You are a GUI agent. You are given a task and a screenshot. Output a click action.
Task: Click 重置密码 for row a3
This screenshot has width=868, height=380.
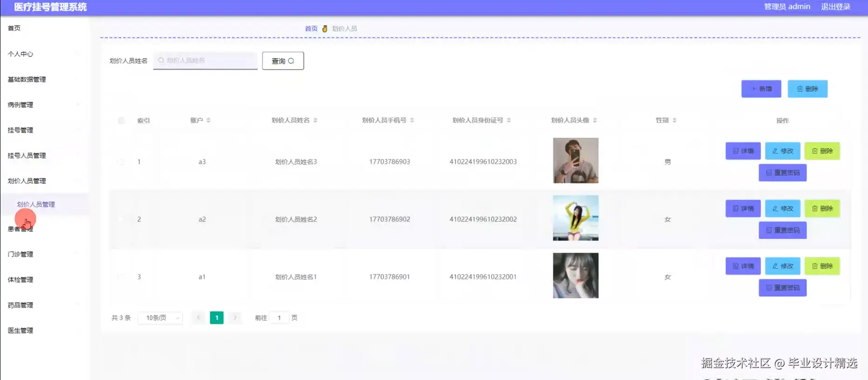click(783, 173)
